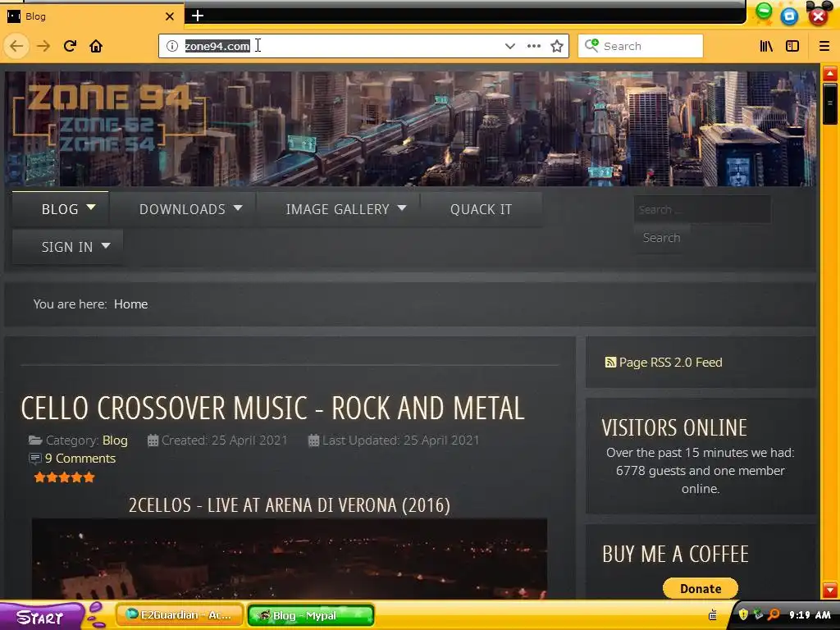Open the Page RSS 2.0 Feed link
Image resolution: width=840 pixels, height=630 pixels.
click(670, 363)
